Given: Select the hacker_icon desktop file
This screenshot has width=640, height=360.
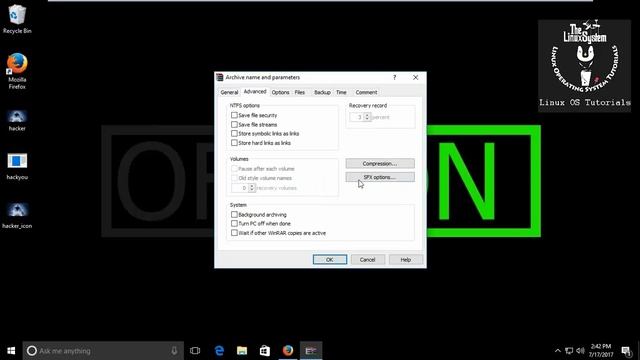Looking at the screenshot, I should coord(17,216).
